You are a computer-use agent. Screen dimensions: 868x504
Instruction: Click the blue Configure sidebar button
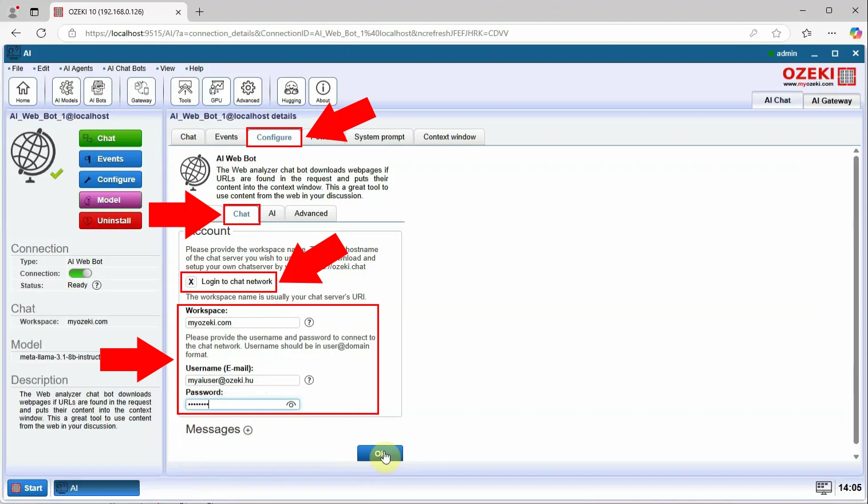tap(111, 179)
